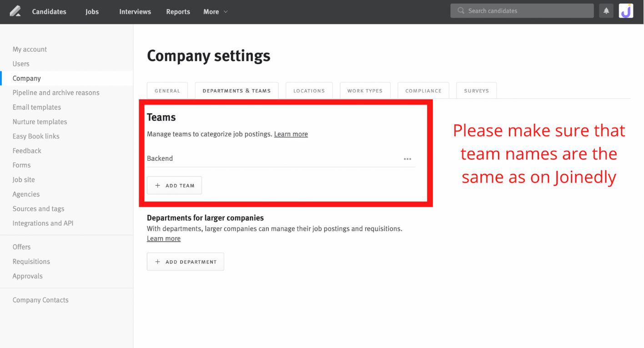Click the Joinedly app icon
The height and width of the screenshot is (348, 644).
click(x=626, y=10)
